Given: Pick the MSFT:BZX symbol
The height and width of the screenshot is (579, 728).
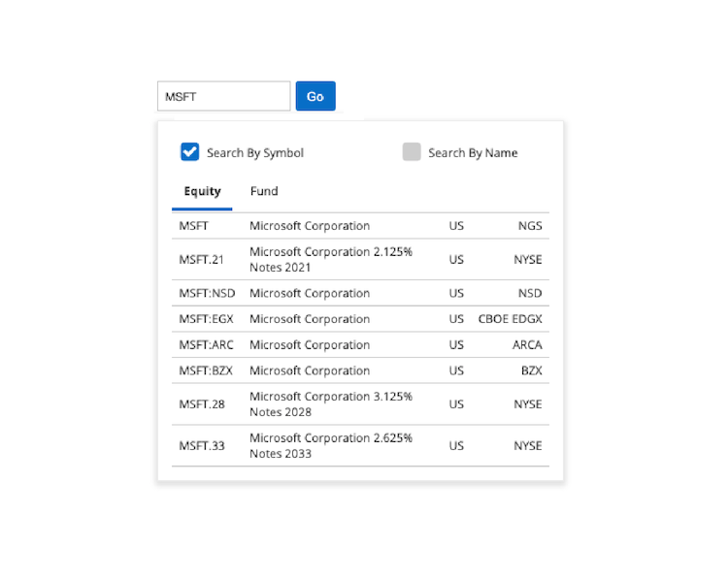Looking at the screenshot, I should coord(207,370).
